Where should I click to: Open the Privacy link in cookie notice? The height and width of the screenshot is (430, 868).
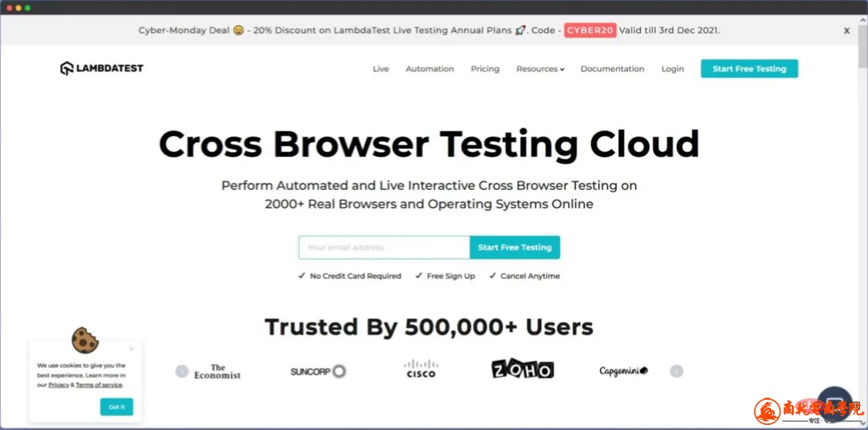point(59,385)
